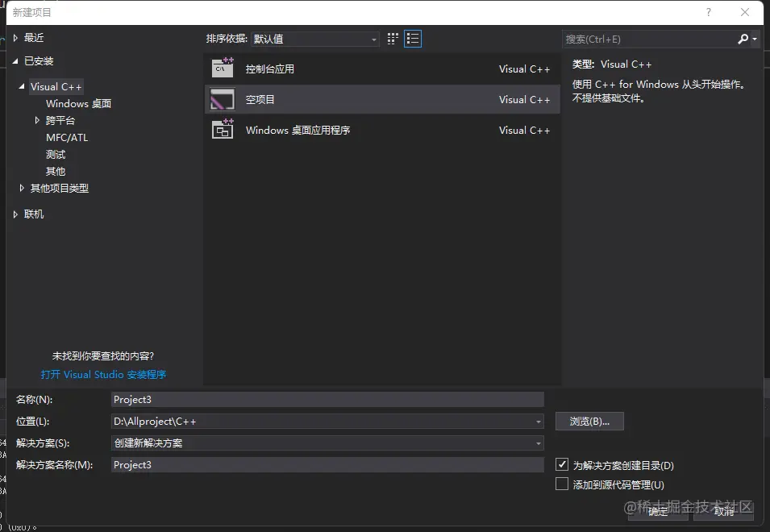Expand the 其他项目类型 node

pos(20,188)
